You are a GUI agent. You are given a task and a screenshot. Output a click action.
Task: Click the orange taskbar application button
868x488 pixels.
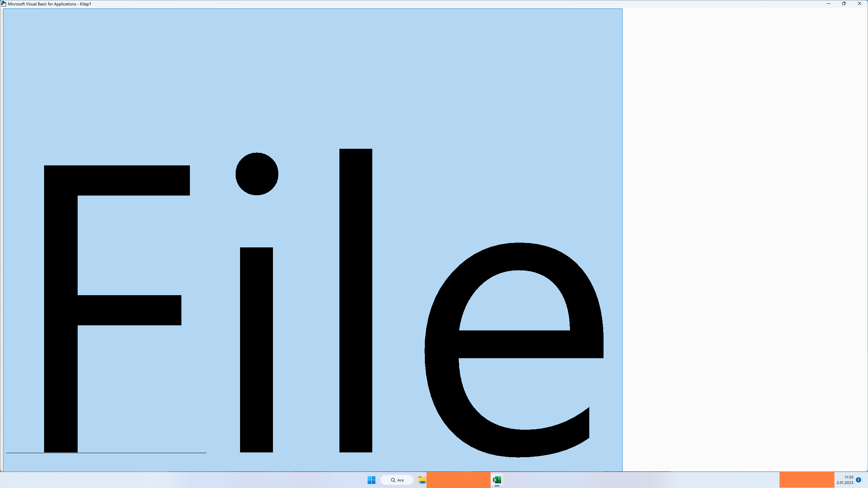(x=458, y=480)
